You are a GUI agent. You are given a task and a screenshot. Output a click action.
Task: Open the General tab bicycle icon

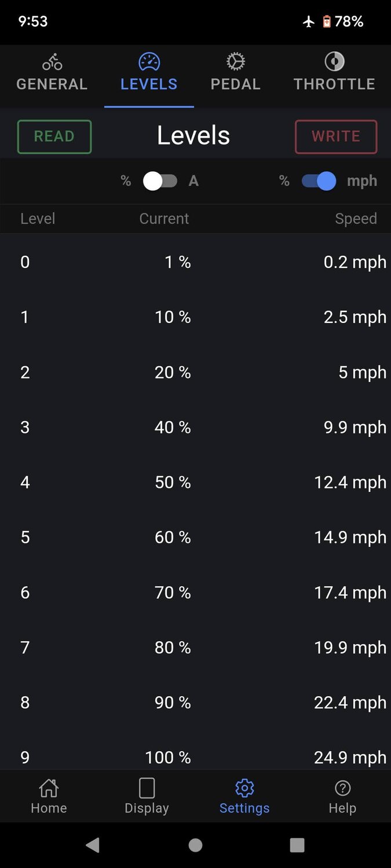(52, 62)
